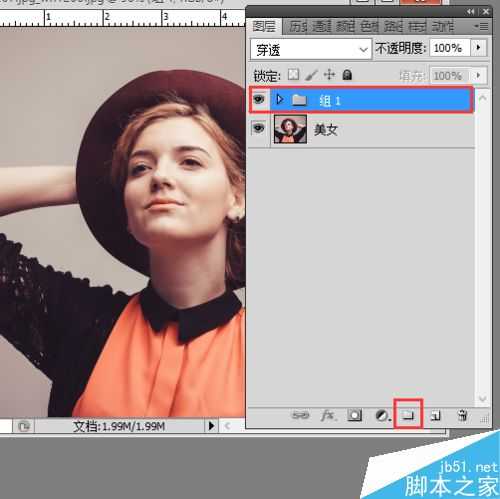Open the opacity slider arrow
Image resolution: width=500 pixels, height=499 pixels.
[x=479, y=48]
